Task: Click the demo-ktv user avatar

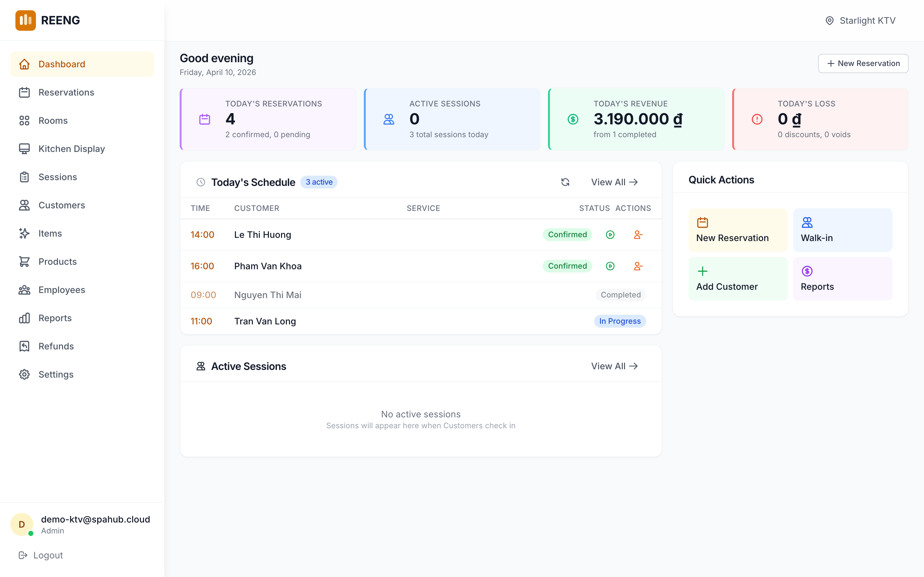Action: (22, 524)
